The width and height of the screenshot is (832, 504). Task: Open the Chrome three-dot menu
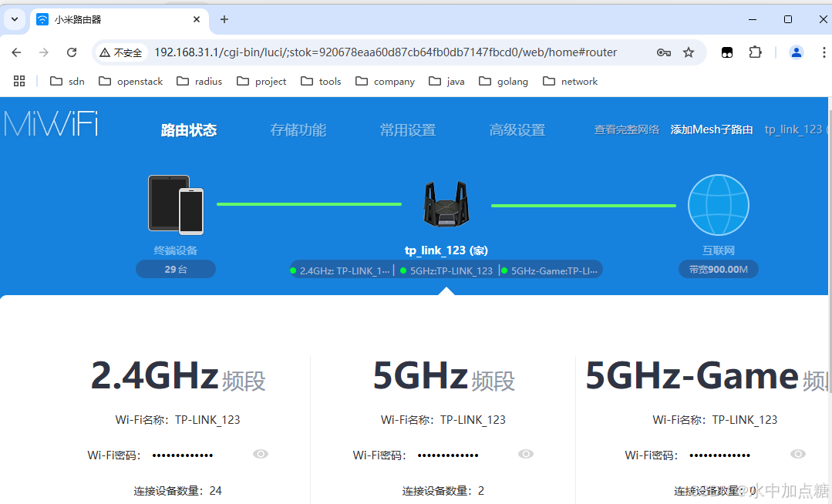[x=824, y=52]
